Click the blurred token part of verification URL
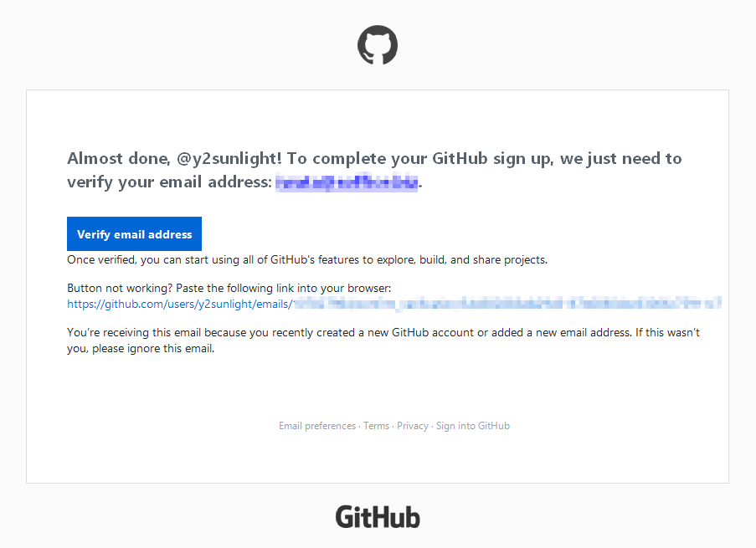The image size is (756, 548). pyautogui.click(x=507, y=304)
